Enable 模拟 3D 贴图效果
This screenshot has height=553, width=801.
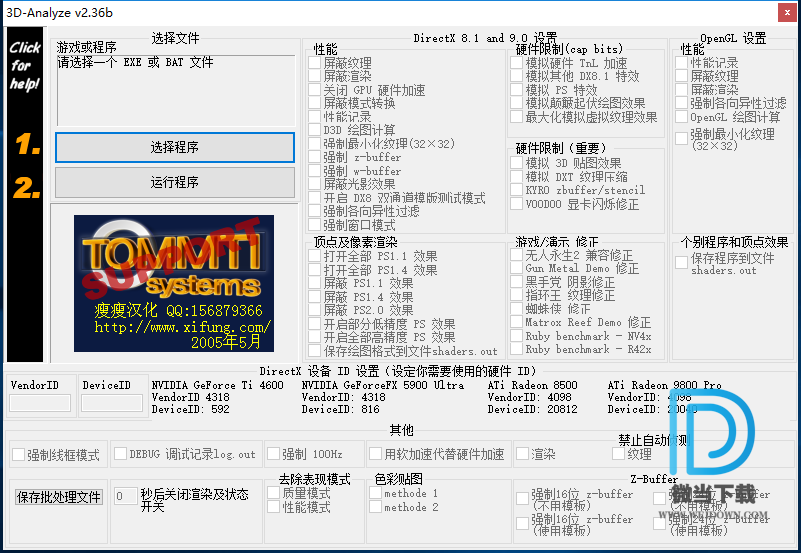[x=516, y=163]
